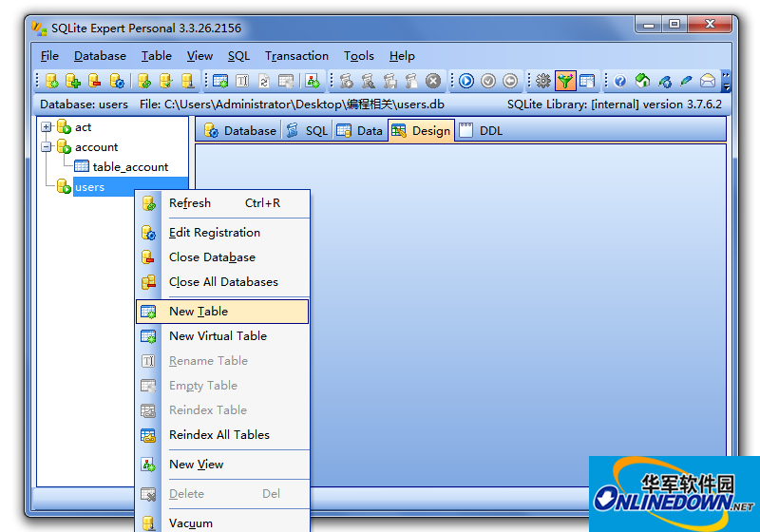Expand the act database tree node
The height and width of the screenshot is (532, 760).
click(x=46, y=127)
